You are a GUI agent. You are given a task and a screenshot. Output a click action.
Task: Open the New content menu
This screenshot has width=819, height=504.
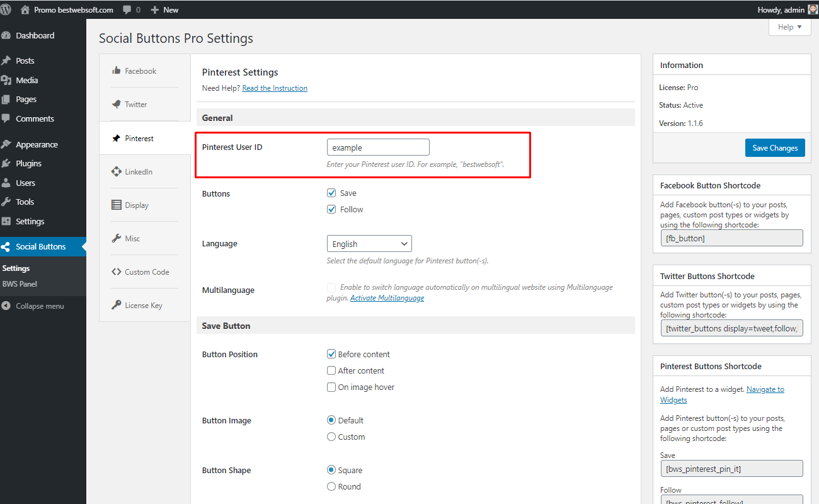[164, 10]
